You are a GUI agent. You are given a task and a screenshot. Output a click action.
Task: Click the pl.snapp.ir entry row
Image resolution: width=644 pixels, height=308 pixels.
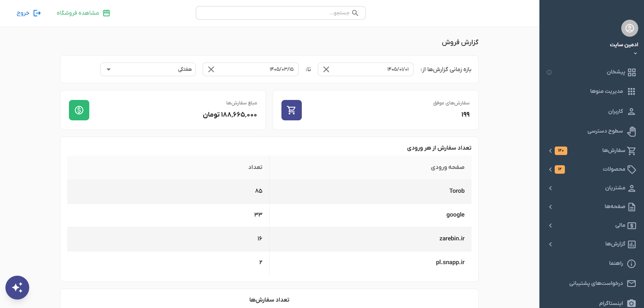click(x=269, y=263)
